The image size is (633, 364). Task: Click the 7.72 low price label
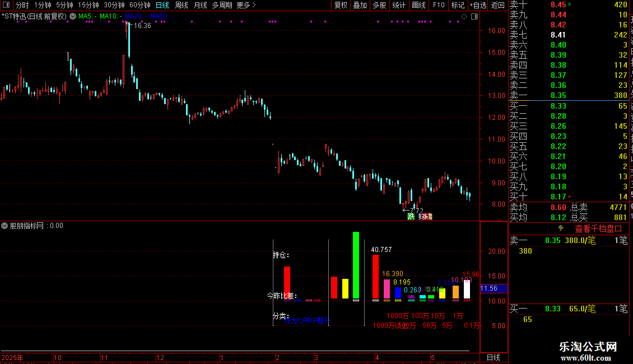point(417,210)
